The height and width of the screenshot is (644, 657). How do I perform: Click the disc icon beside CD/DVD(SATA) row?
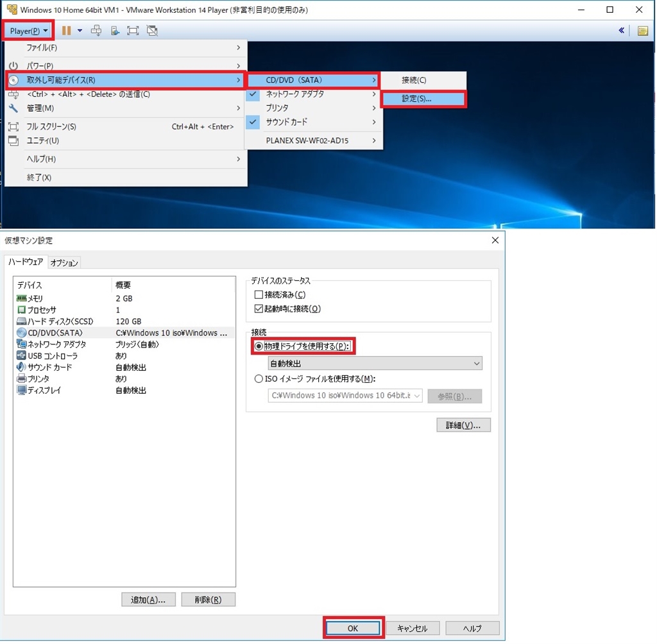[x=21, y=333]
